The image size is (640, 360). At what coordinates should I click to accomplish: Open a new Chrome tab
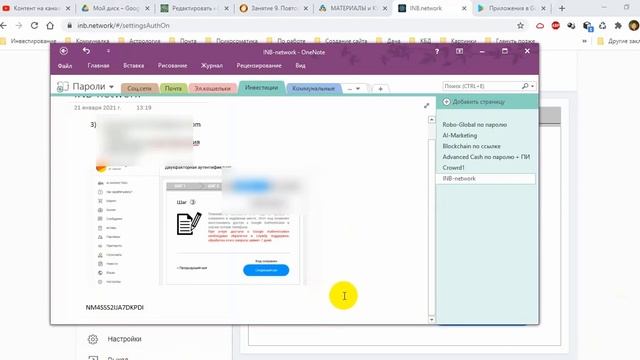(x=562, y=8)
